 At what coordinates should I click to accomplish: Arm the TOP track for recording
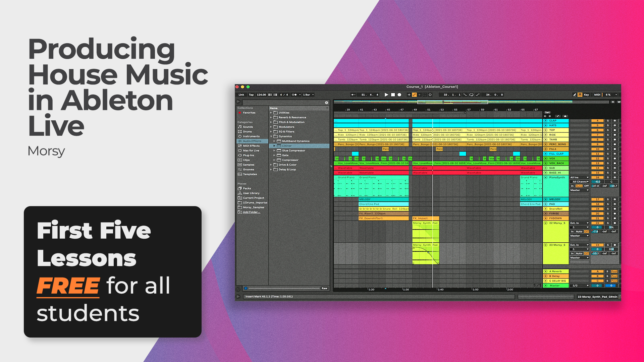click(614, 130)
